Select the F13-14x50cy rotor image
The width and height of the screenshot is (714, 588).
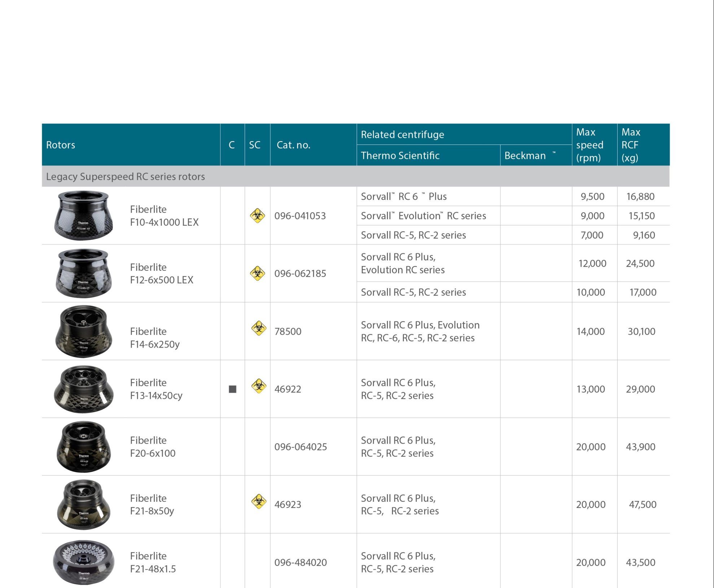(x=83, y=389)
